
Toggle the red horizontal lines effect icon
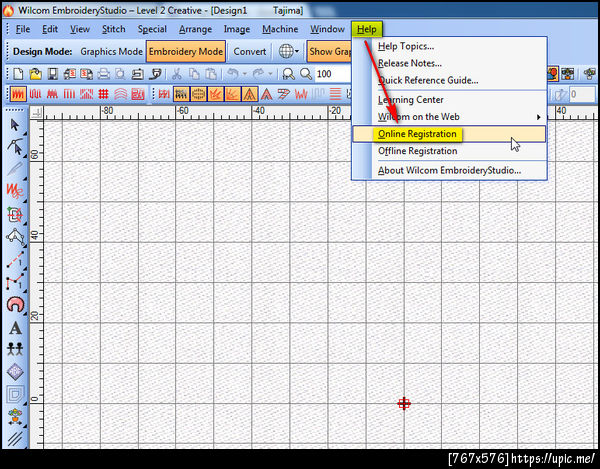[x=335, y=94]
